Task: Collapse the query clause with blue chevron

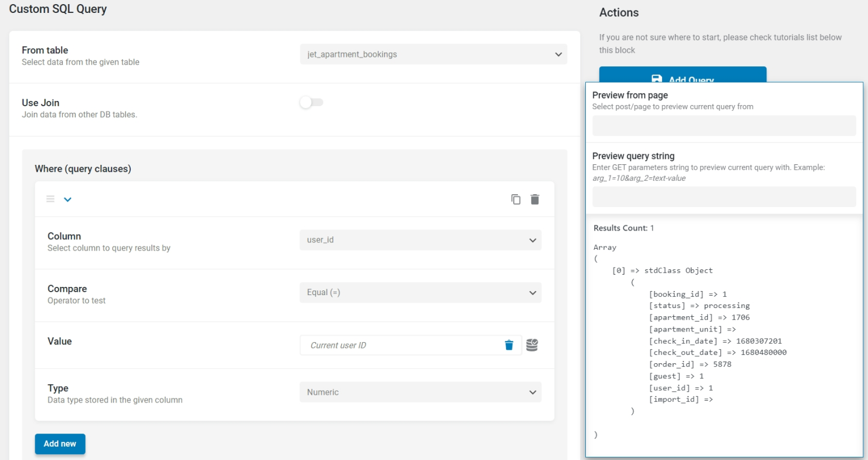Action: pyautogui.click(x=67, y=199)
